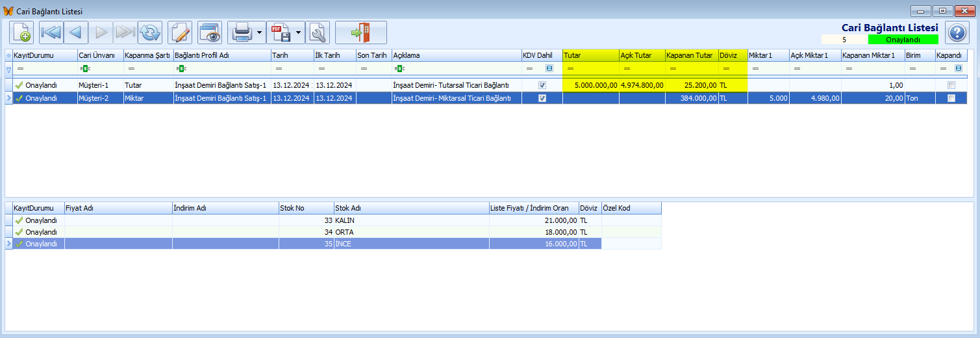
Task: Toggle Kapandı checkbox for Müşteri-1 row
Action: click(951, 85)
